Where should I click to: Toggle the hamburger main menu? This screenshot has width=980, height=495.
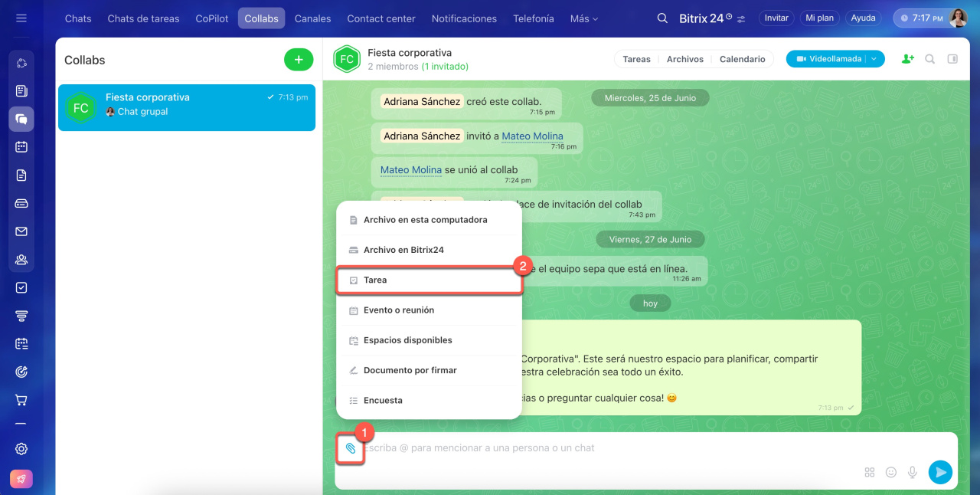[21, 18]
